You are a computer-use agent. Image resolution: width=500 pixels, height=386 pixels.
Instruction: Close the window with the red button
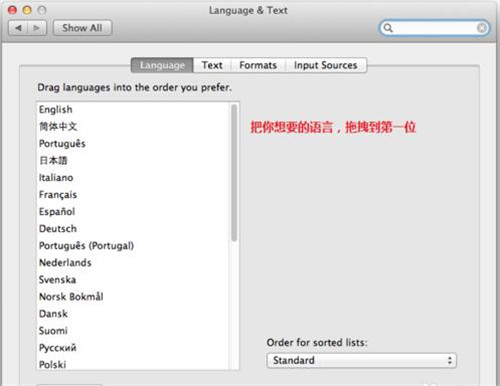pyautogui.click(x=12, y=10)
